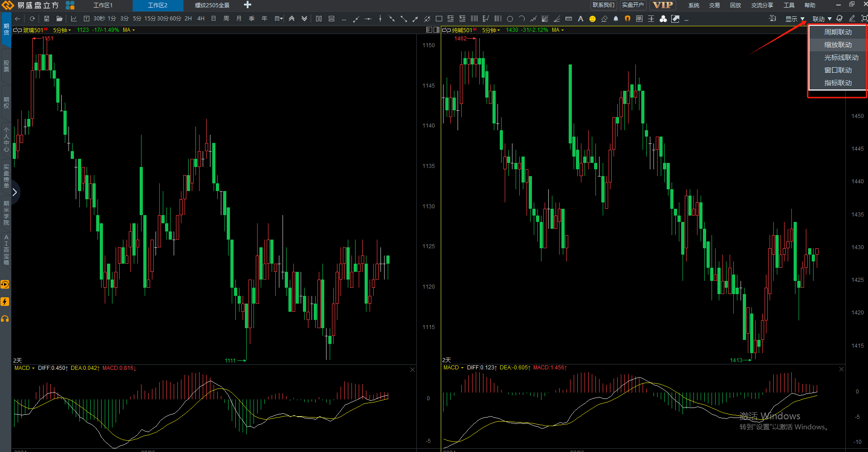Select the vertical line drawing tool

[380, 19]
